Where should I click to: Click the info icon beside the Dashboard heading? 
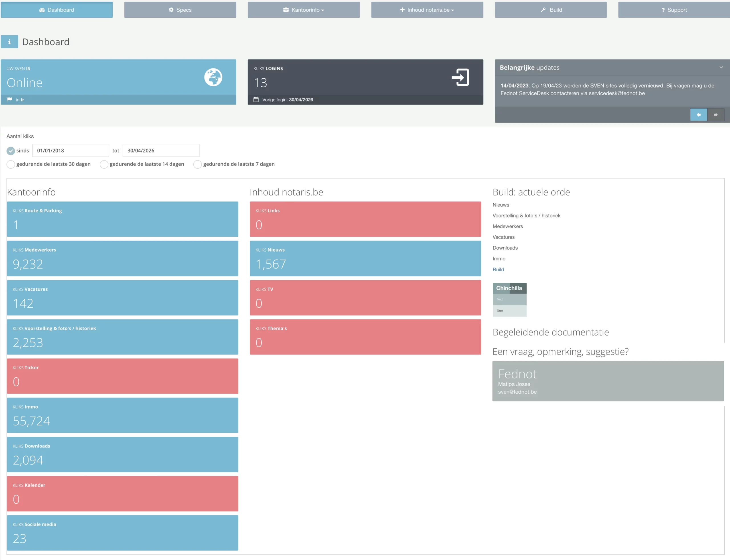coord(9,42)
